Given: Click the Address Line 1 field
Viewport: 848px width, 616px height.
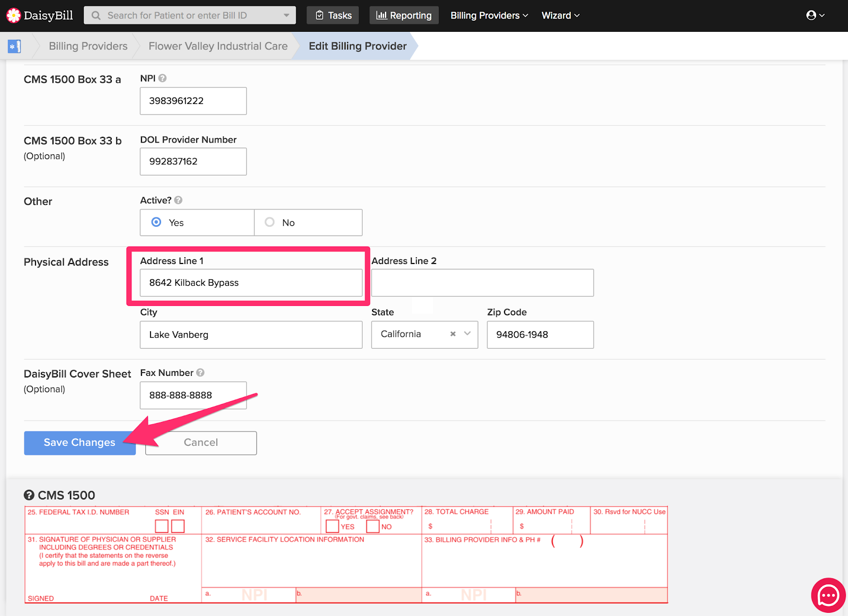Looking at the screenshot, I should point(251,283).
